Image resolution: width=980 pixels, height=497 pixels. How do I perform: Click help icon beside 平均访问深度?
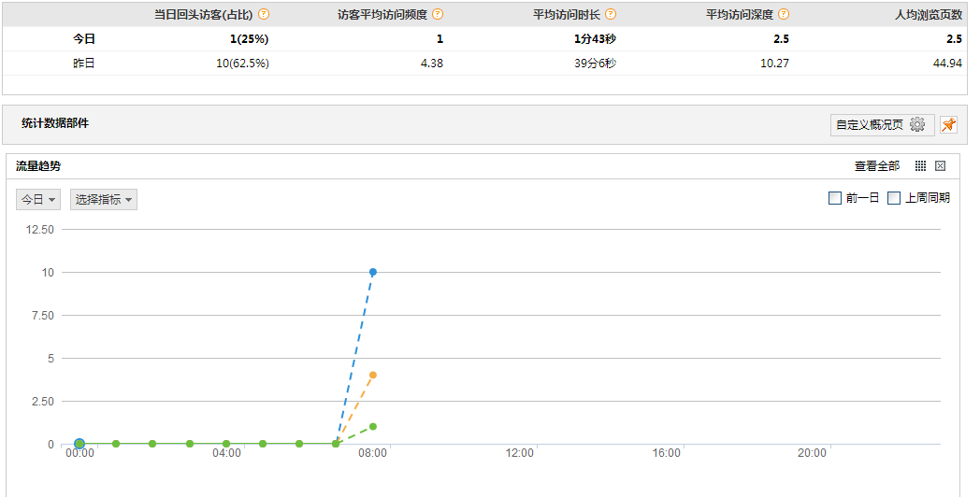784,14
